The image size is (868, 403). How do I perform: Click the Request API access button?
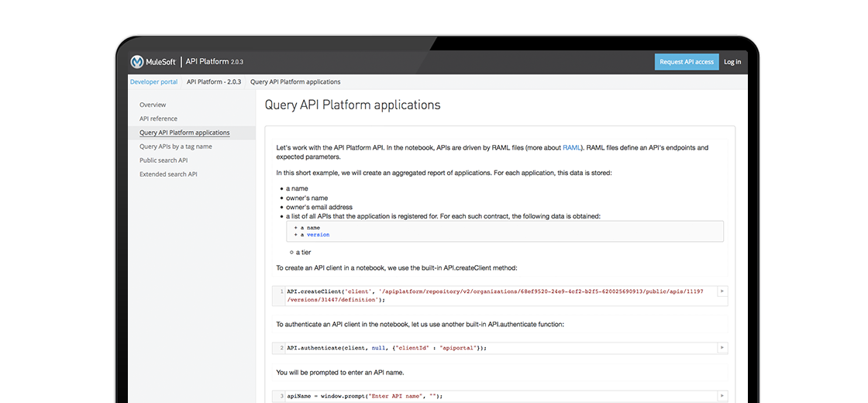(687, 62)
